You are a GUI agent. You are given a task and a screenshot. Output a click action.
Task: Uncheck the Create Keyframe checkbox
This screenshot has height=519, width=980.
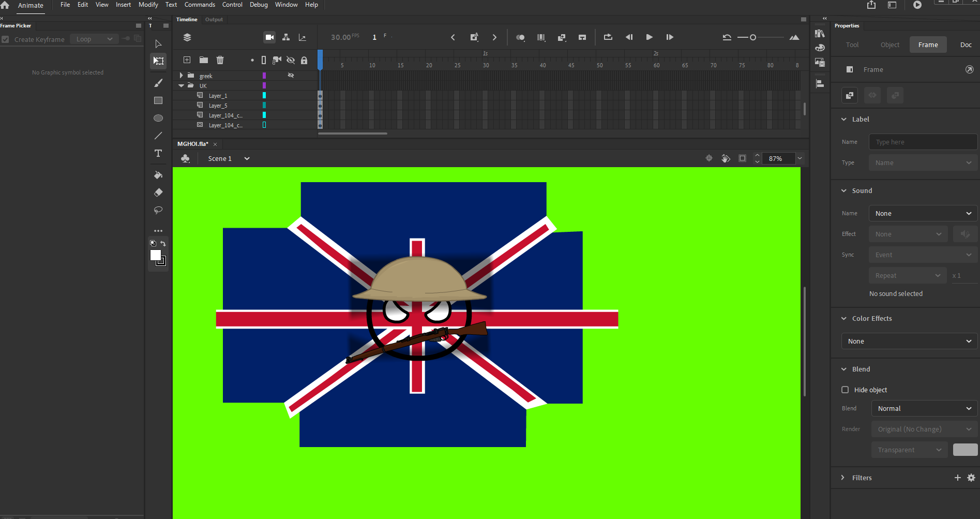coord(5,39)
